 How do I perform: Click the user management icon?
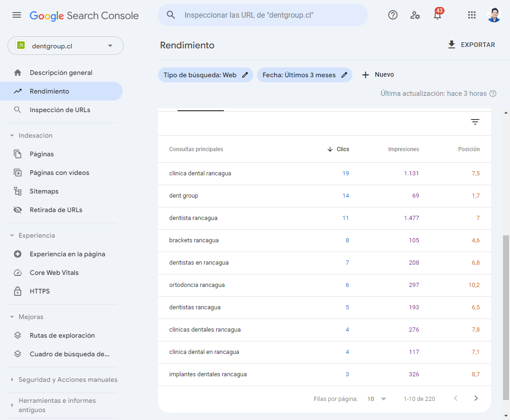coord(415,15)
